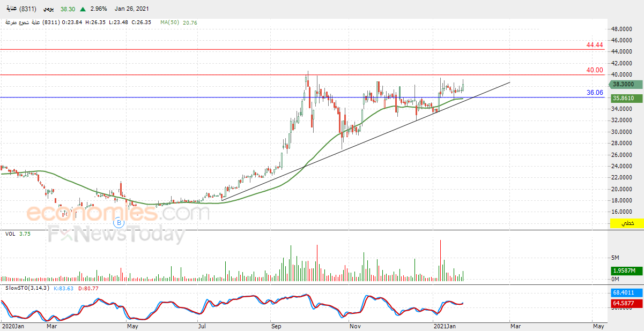Screen dimensions: 644x331
Task: Click the 44.44 resistance line label
Action: pyautogui.click(x=595, y=45)
